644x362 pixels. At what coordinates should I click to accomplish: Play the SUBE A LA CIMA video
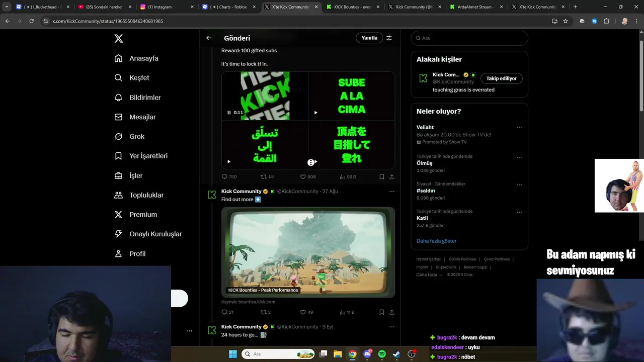pos(315,113)
